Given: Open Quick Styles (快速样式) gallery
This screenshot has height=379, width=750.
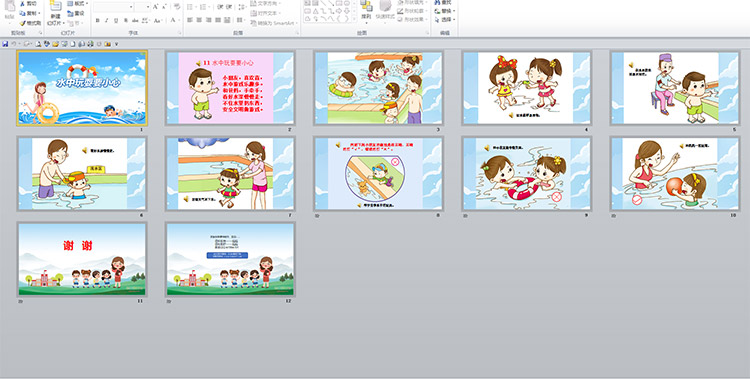Looking at the screenshot, I should coord(386,12).
